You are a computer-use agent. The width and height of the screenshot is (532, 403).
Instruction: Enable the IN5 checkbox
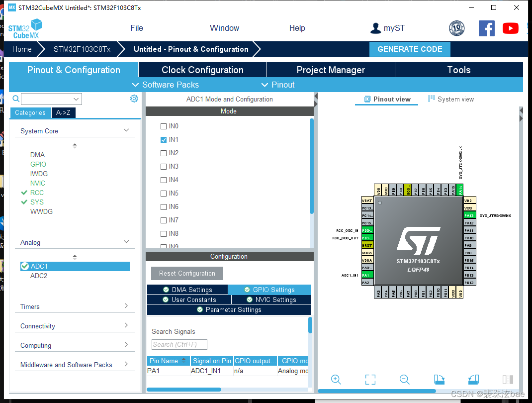[x=164, y=193]
